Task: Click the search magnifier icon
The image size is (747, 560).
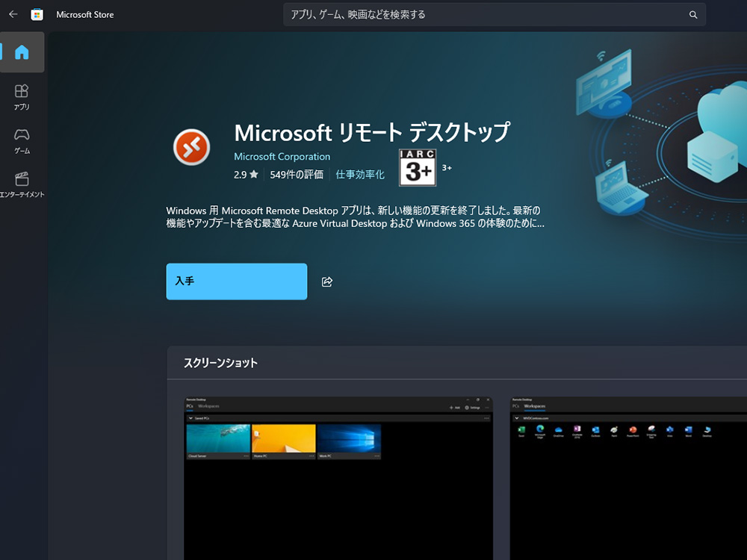Action: pos(693,14)
